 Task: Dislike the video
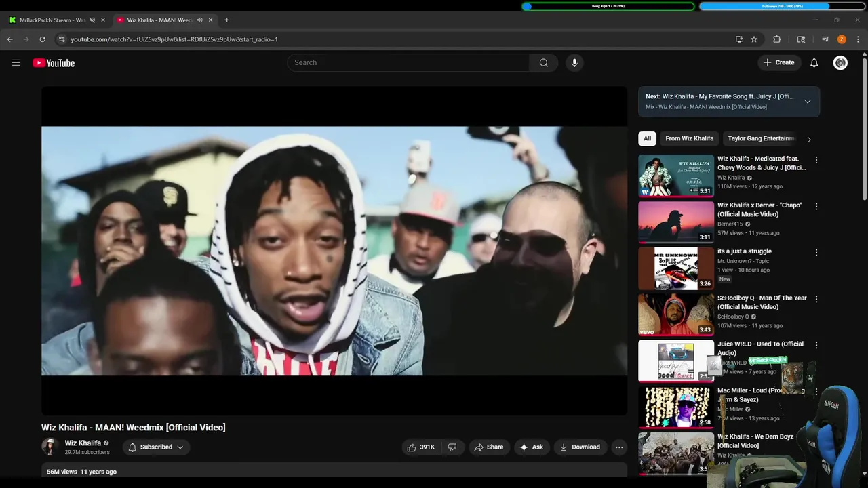pos(452,447)
